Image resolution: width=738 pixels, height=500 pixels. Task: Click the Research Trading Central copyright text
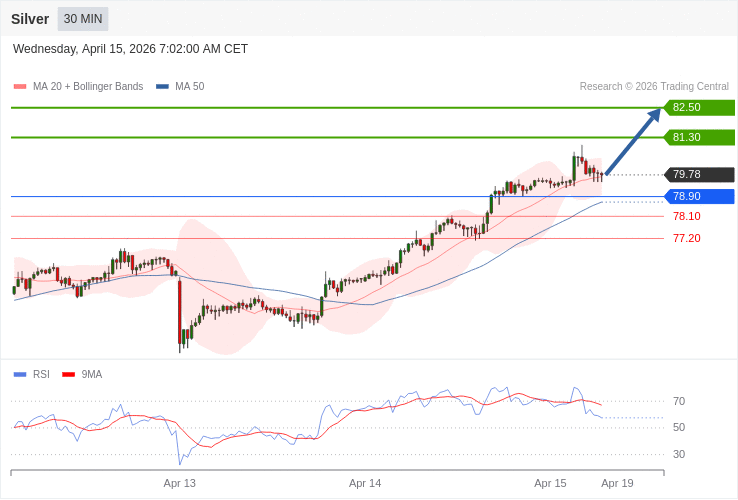pos(654,87)
